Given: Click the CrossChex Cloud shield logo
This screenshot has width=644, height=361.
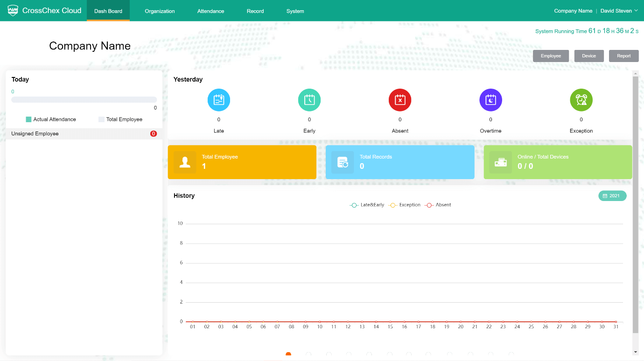Looking at the screenshot, I should pos(13,10).
